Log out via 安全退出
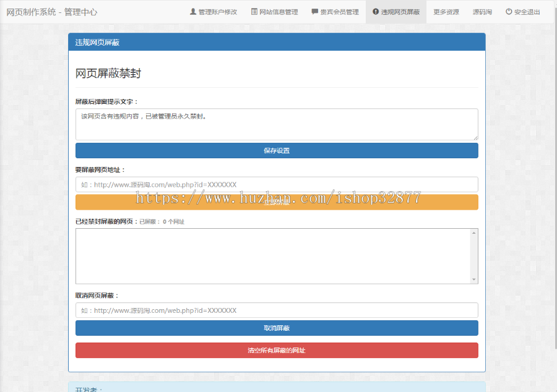The width and height of the screenshot is (557, 392). pos(523,12)
